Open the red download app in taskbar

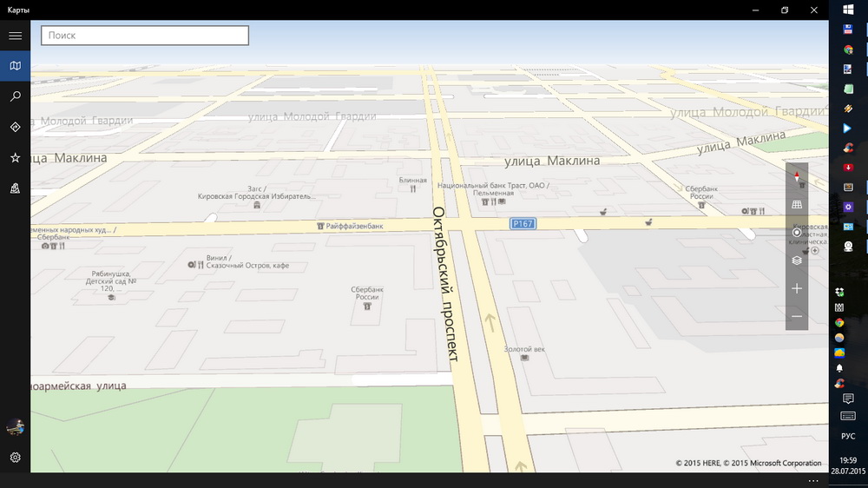tap(848, 168)
